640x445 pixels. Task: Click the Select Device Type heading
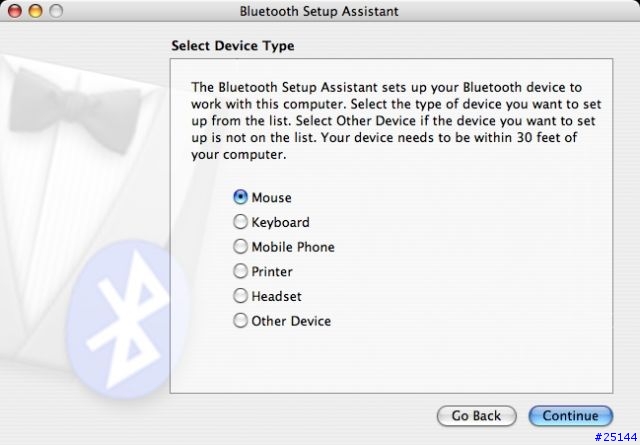tap(233, 46)
